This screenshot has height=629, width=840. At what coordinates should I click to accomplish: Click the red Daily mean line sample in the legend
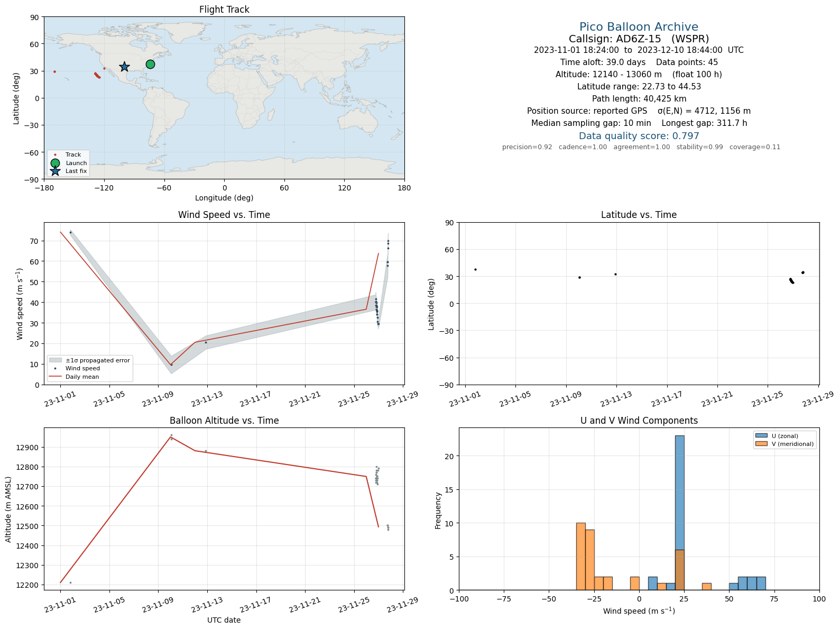(55, 377)
